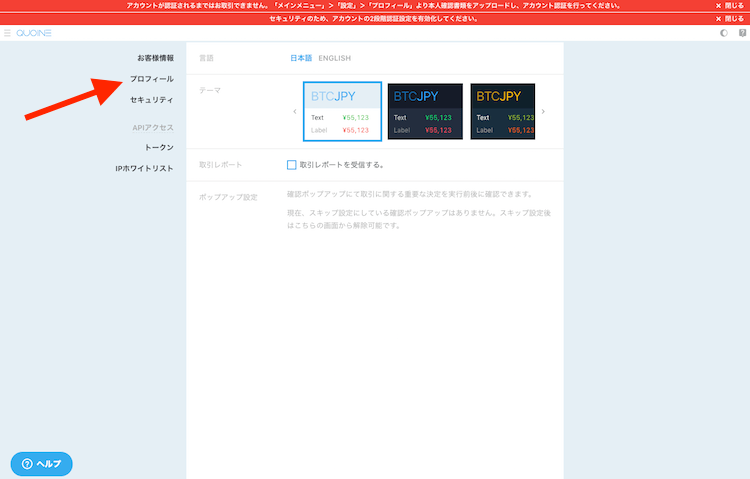Viewport: 750px width, 479px height.
Task: Open プロフィール in the sidebar
Action: (x=152, y=79)
